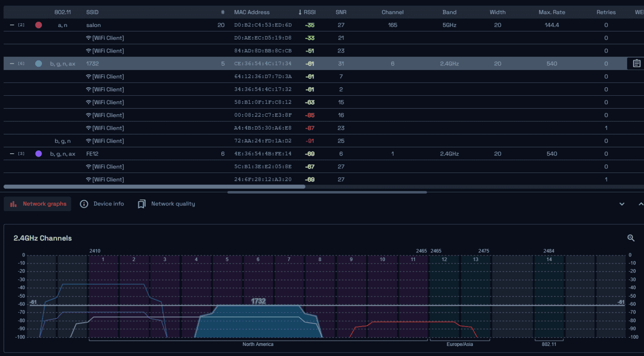Click the down chevron near the panel tabs
The image size is (644, 356).
pyautogui.click(x=622, y=204)
